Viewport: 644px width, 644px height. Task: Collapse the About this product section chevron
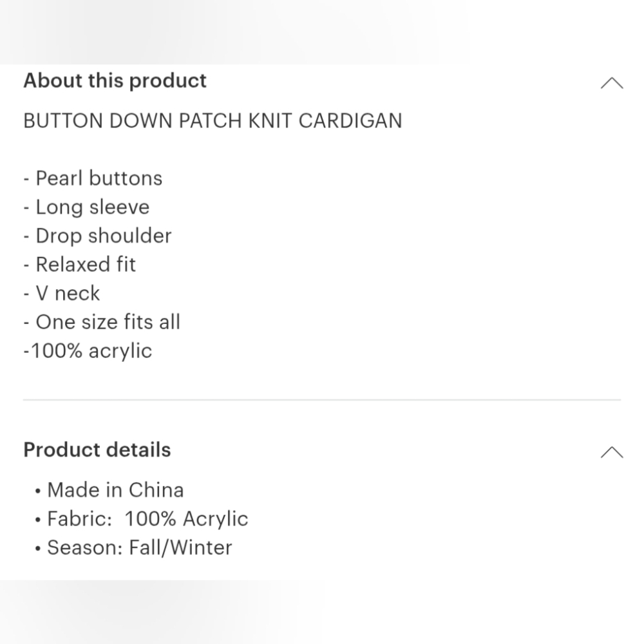click(611, 83)
